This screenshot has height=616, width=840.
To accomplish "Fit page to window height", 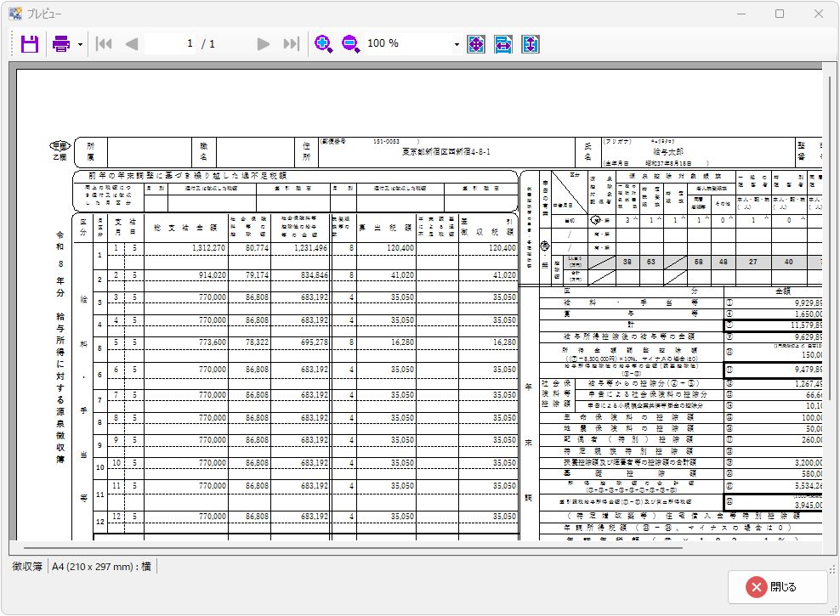I will click(x=531, y=44).
